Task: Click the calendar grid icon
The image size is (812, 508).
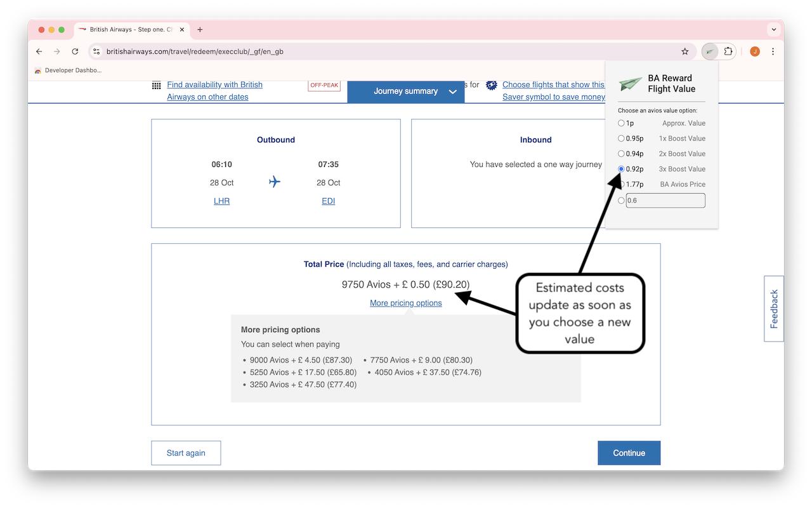Action: coord(157,85)
